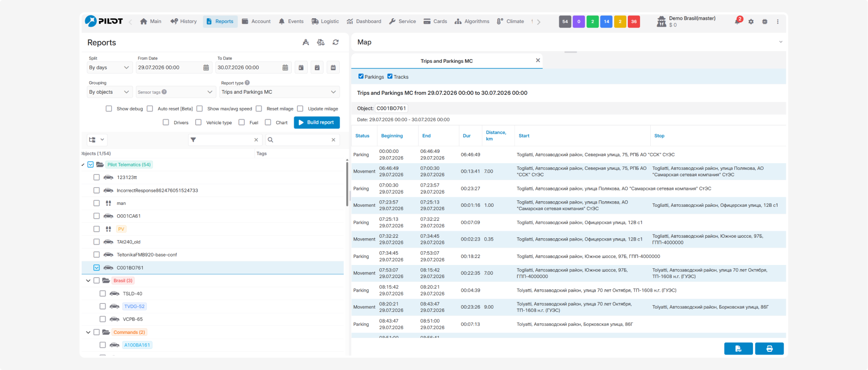
Task: Clear the object search field with its X
Action: click(334, 140)
